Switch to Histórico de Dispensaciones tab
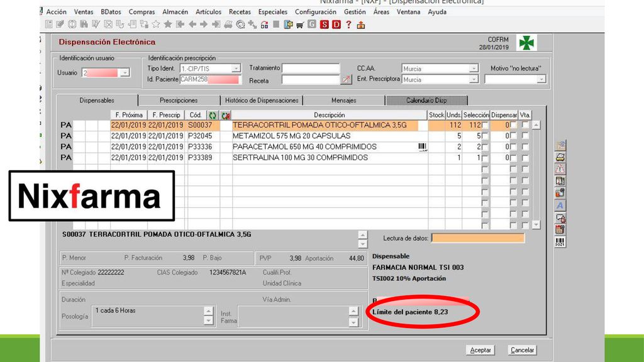Image resolution: width=644 pixels, height=362 pixels. pos(262,100)
